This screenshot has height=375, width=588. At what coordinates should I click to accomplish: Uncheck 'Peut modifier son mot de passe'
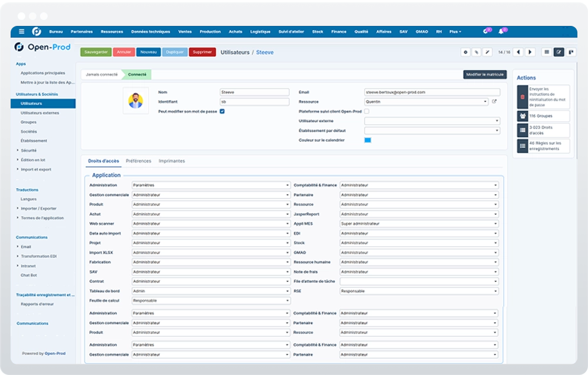click(222, 111)
